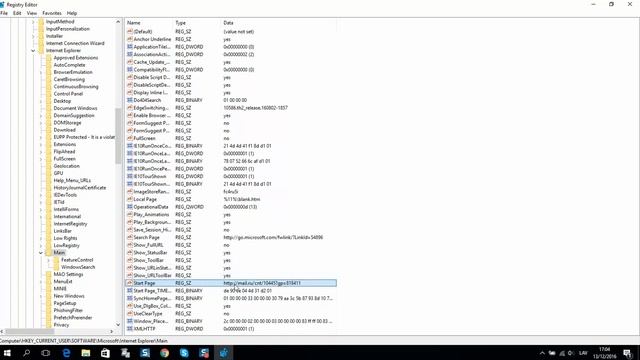The height and width of the screenshot is (360, 640).
Task: Click the UseClearType value icon
Action: click(x=130, y=313)
